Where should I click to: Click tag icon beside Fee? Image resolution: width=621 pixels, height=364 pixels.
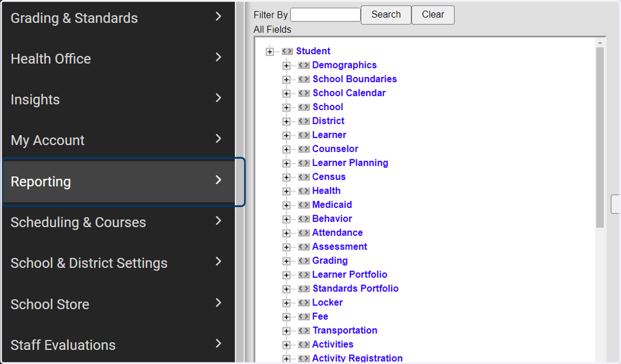point(304,316)
